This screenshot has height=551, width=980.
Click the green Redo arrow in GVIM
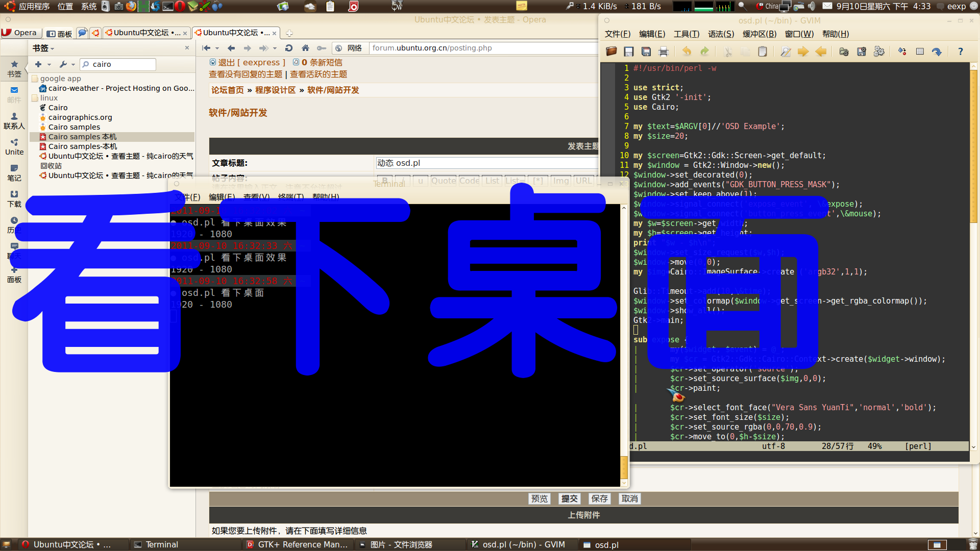[x=704, y=52]
